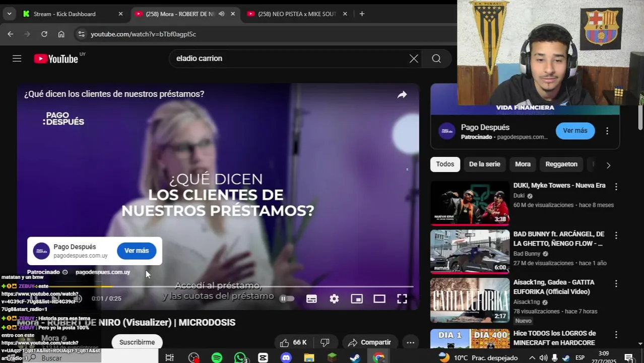Open options menu for DUKI Nueva Era video
The image size is (644, 363).
[616, 187]
